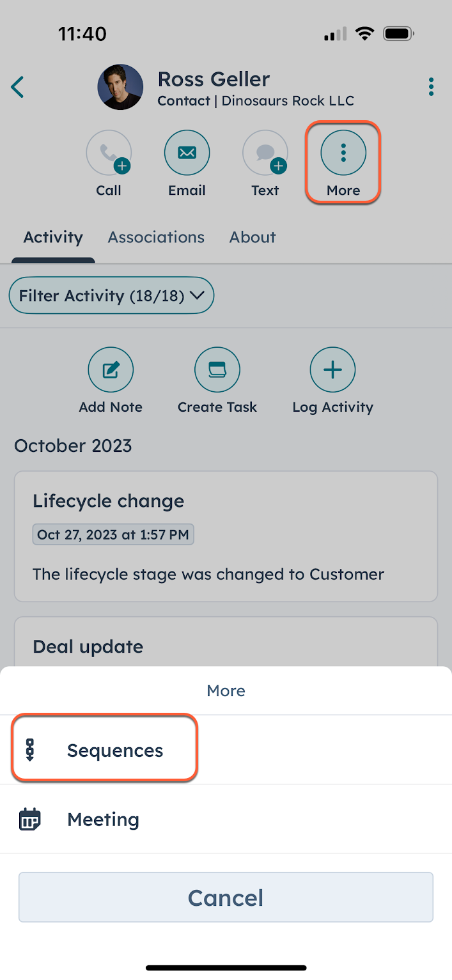Open the Email compose icon

point(187,152)
